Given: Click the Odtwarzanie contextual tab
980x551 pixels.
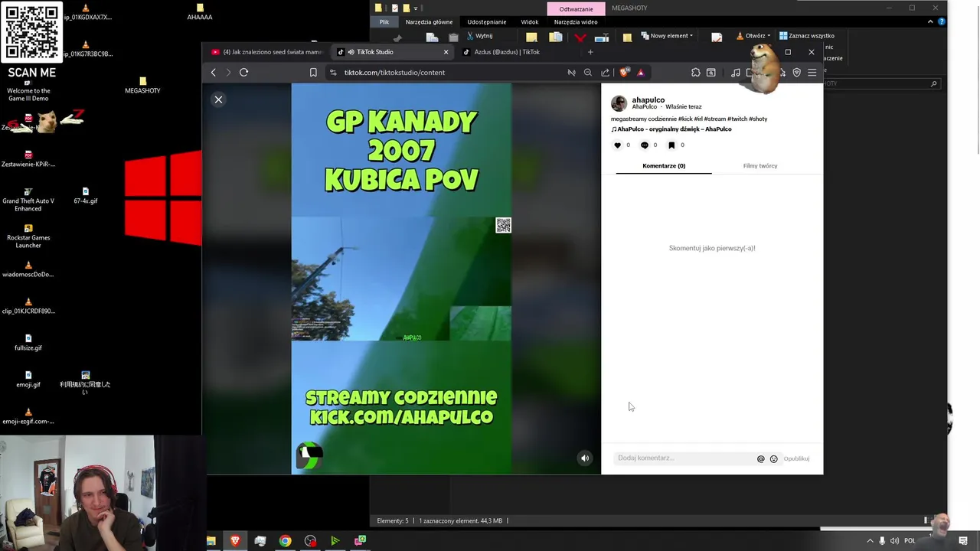Looking at the screenshot, I should tap(576, 8).
